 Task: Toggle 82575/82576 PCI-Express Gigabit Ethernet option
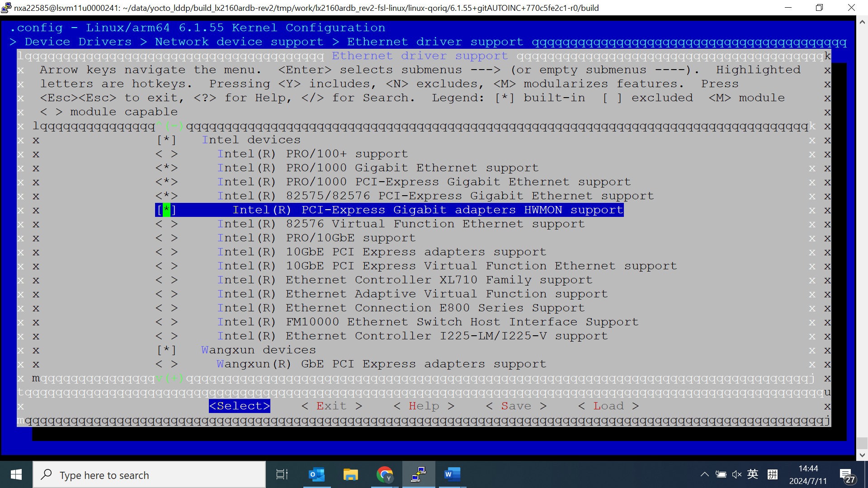click(x=166, y=196)
